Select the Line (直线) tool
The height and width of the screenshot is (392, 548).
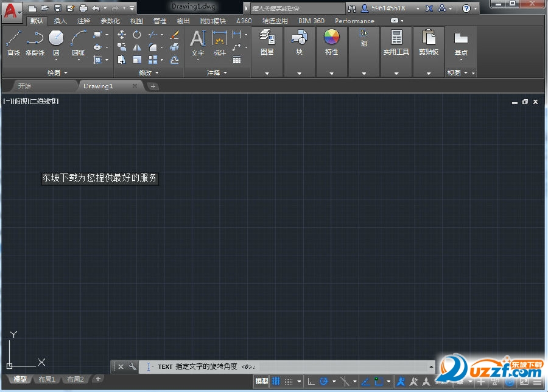coord(13,43)
